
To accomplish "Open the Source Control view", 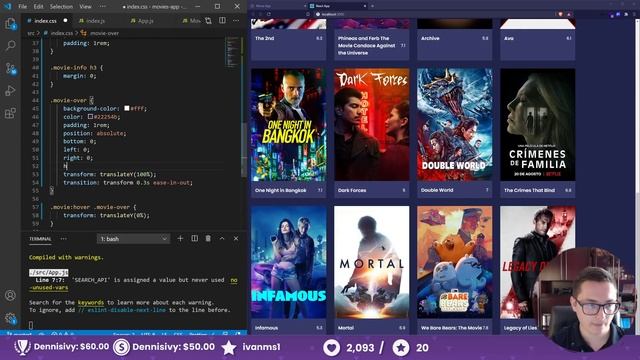I will coord(11,68).
